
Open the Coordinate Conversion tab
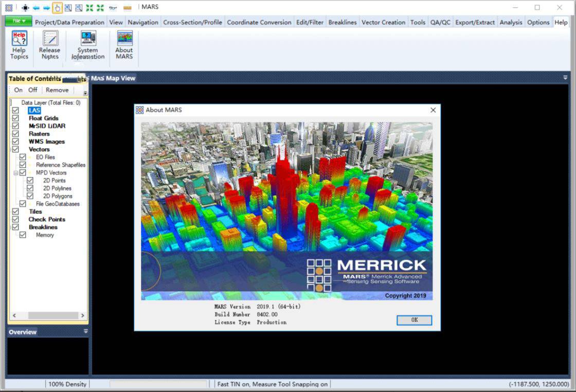point(259,23)
